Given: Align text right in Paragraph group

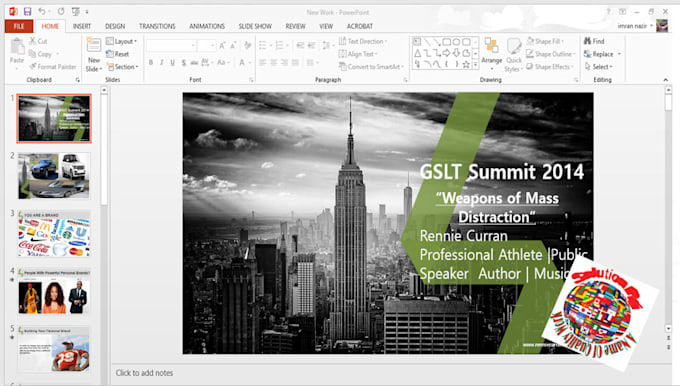Looking at the screenshot, I should 284,63.
